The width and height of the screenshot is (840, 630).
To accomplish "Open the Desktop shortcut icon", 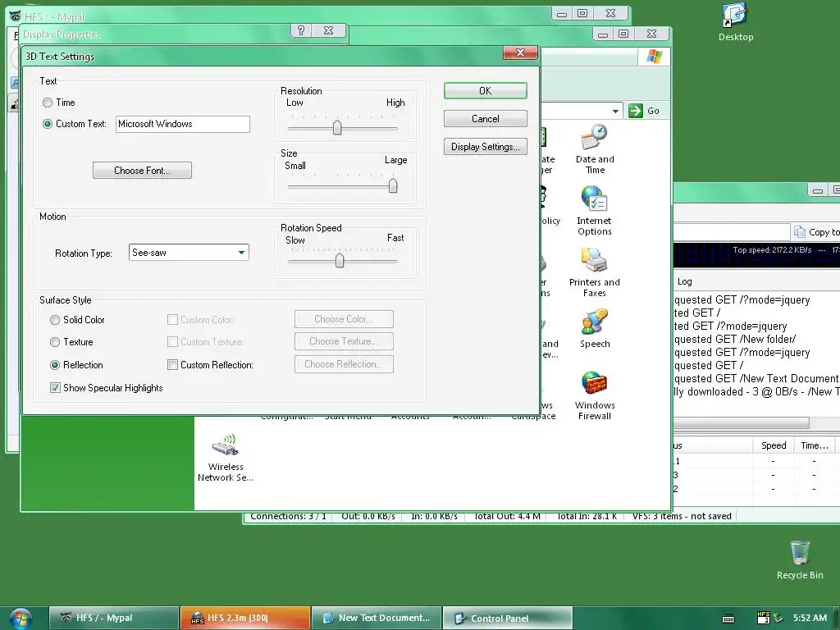I will point(735,21).
